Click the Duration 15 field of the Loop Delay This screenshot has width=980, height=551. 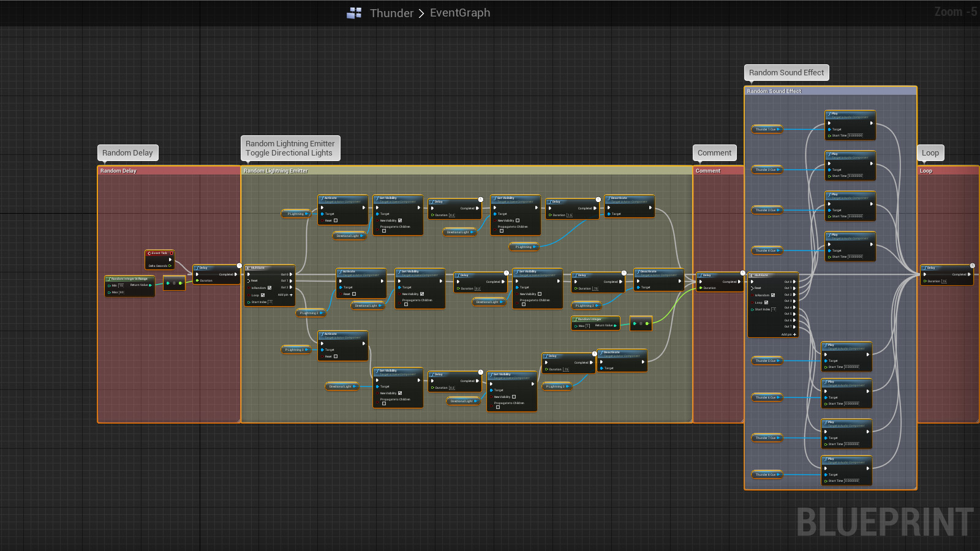click(x=944, y=281)
